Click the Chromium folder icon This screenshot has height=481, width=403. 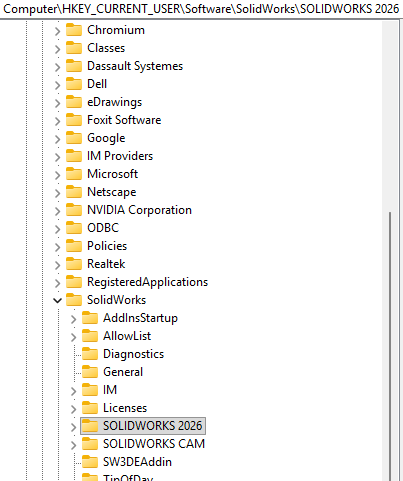coord(74,30)
